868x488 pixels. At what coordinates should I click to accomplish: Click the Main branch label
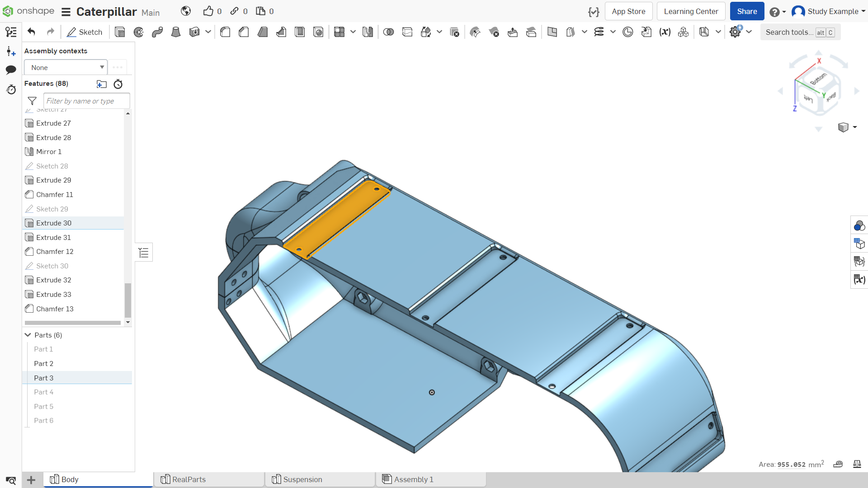click(x=151, y=13)
